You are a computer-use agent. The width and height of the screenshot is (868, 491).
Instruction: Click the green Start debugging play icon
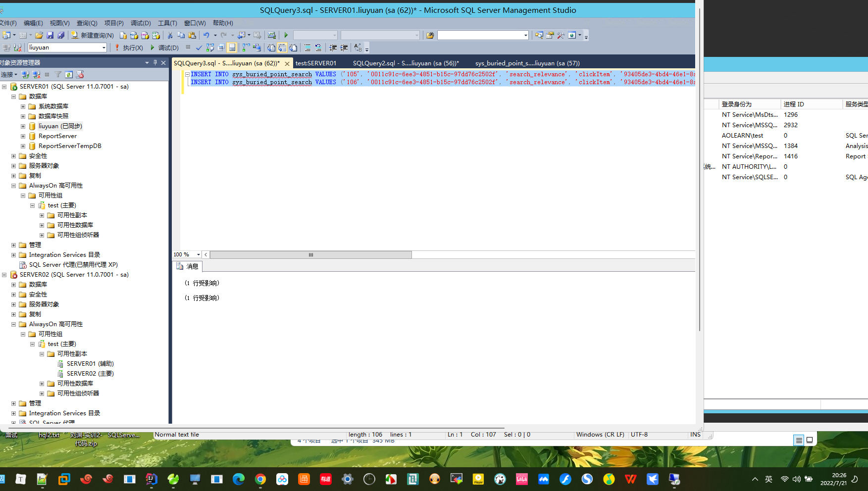286,35
